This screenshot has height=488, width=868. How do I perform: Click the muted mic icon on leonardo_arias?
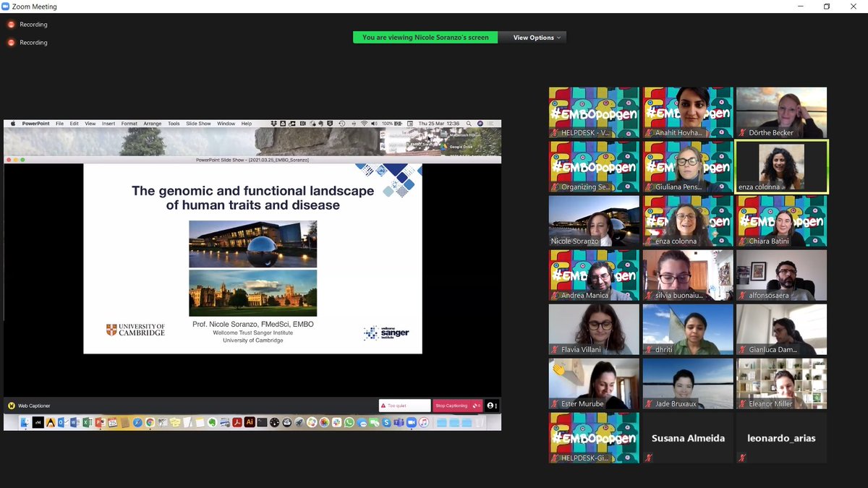pos(742,458)
